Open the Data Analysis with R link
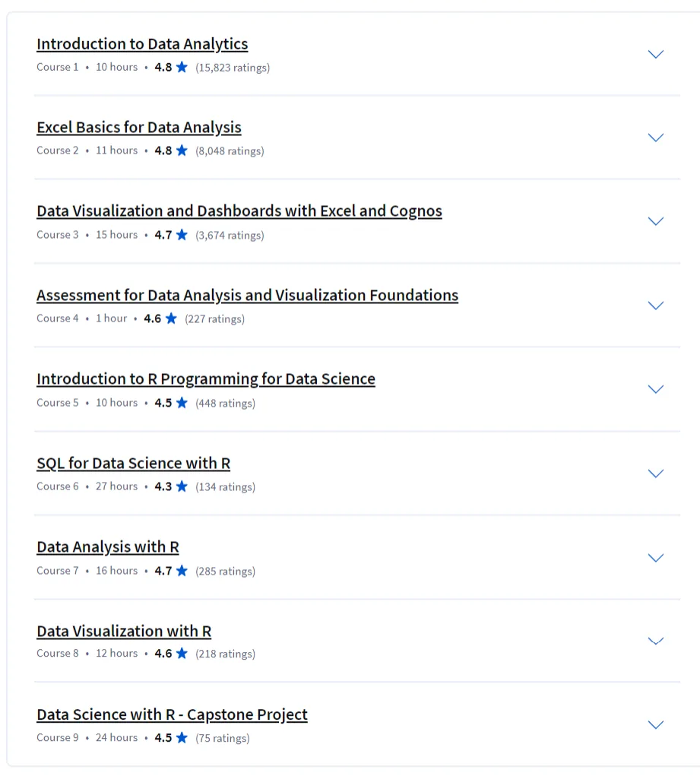This screenshot has width=700, height=776. point(107,547)
